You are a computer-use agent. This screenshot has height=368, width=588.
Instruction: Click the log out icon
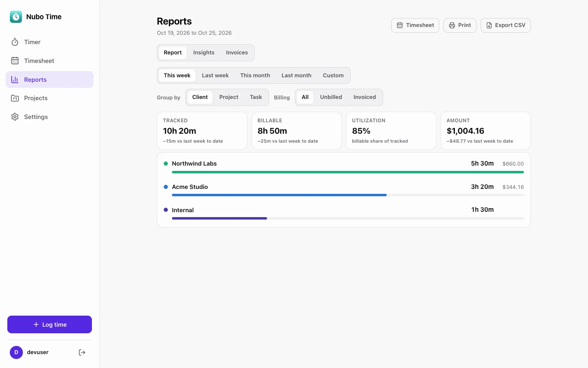(x=82, y=352)
